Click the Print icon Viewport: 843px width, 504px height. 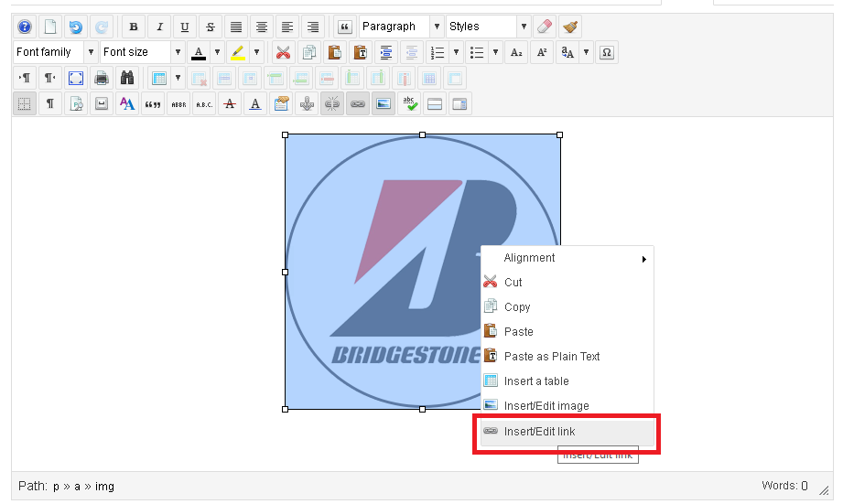coord(101,78)
